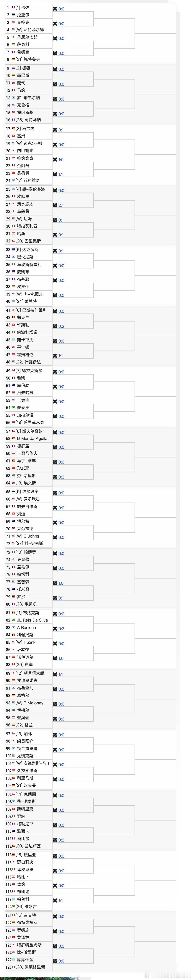Click rackets icon next to 基普森 match
The width and height of the screenshot is (193, 980).
pos(55,583)
